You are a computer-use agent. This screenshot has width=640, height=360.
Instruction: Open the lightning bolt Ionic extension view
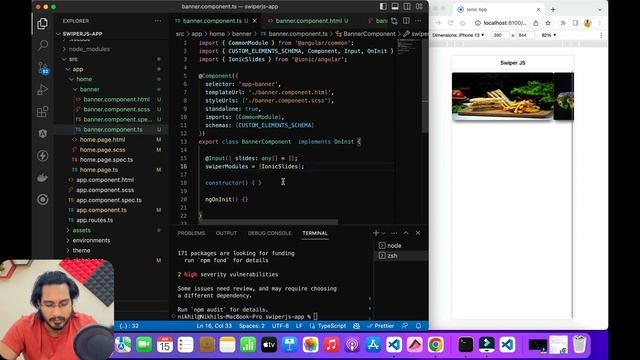coord(42,156)
